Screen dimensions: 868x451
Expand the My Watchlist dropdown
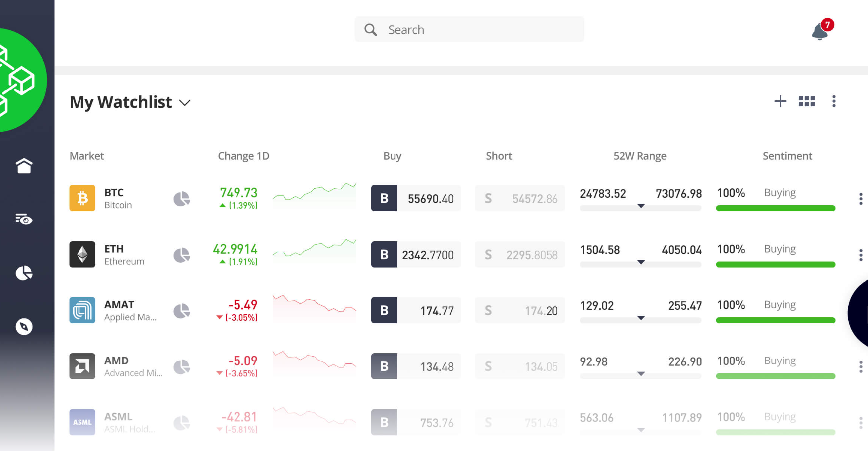pos(184,102)
